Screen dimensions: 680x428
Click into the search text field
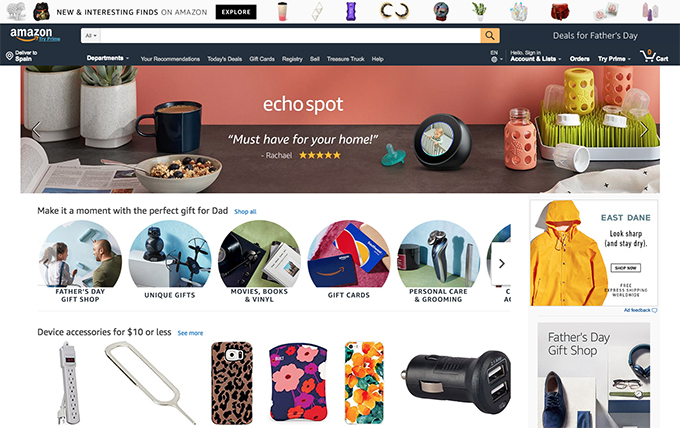(290, 36)
